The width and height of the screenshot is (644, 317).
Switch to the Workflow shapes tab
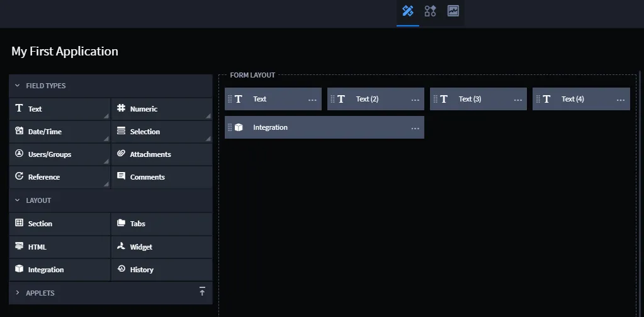430,11
